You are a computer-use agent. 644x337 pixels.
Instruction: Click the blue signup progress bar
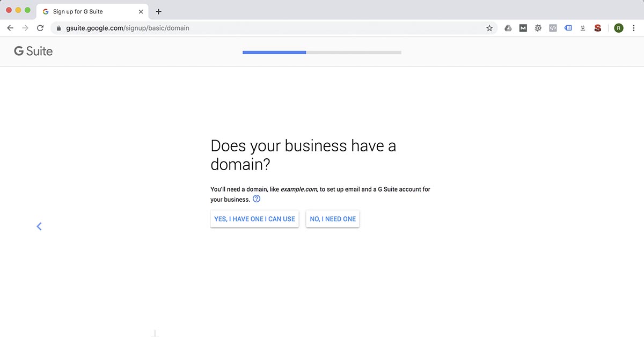pos(274,52)
